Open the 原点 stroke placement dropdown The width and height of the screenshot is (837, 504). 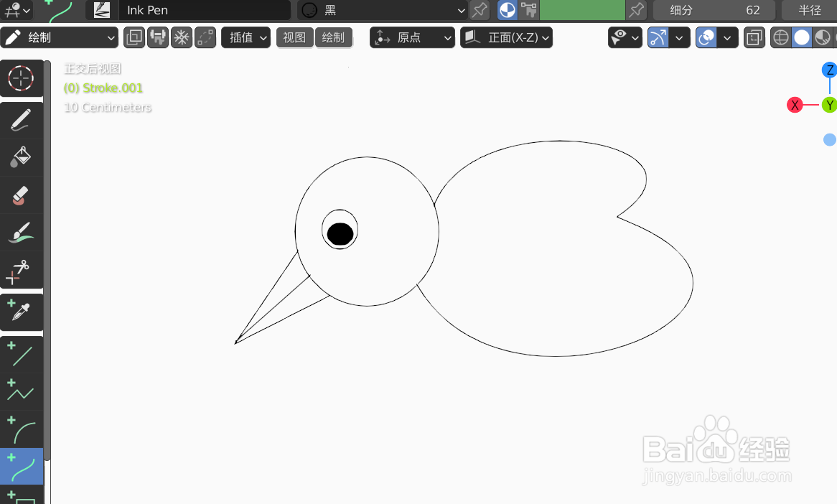[412, 37]
